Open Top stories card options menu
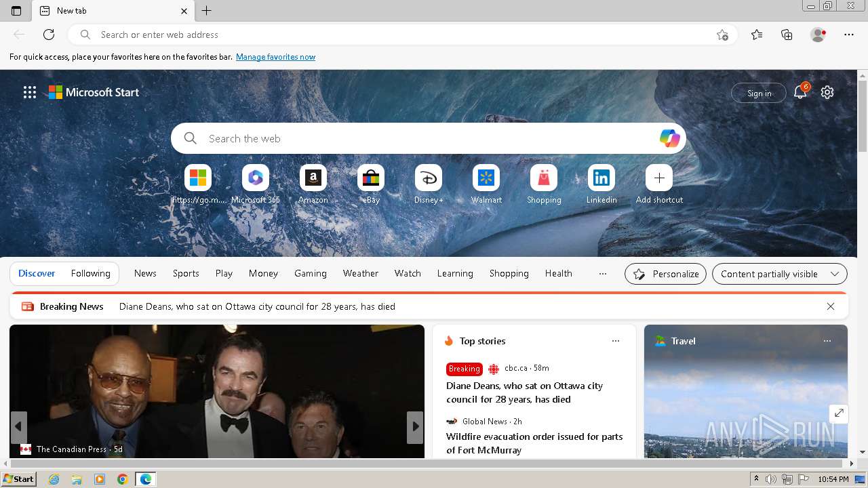Image resolution: width=868 pixels, height=488 pixels. [x=616, y=341]
